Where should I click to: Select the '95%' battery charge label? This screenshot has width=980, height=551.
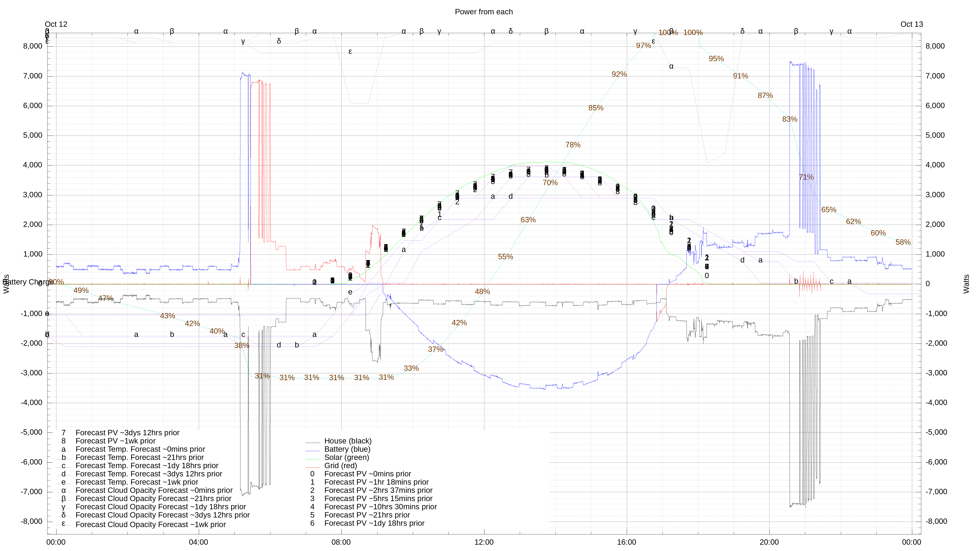[x=716, y=59]
